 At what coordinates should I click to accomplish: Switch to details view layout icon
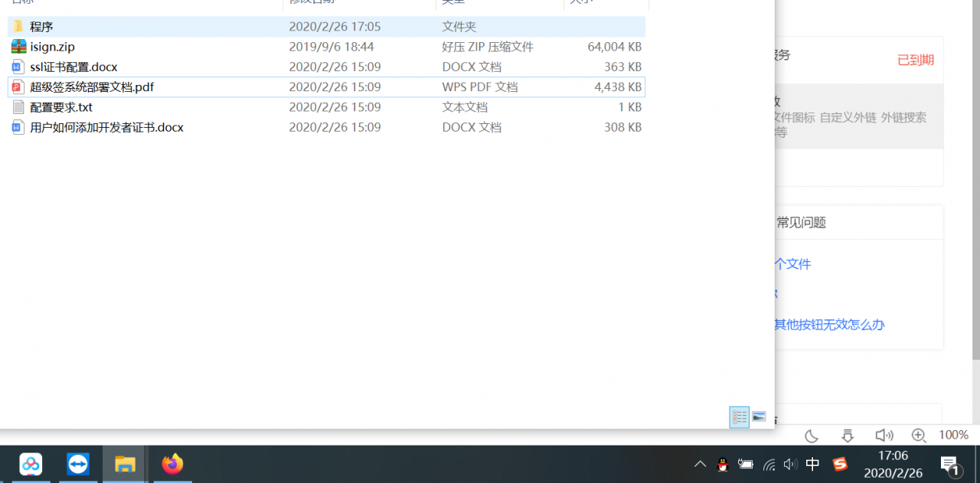(x=739, y=417)
